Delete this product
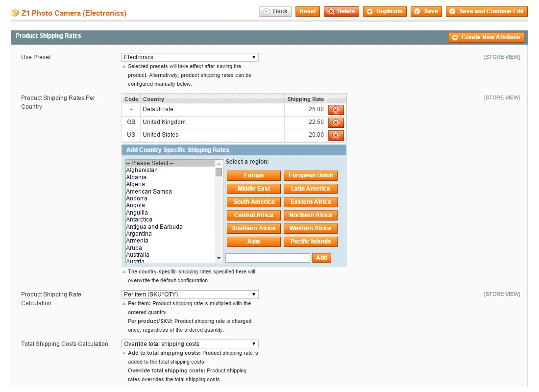Image resolution: width=539 pixels, height=392 pixels. pyautogui.click(x=342, y=11)
